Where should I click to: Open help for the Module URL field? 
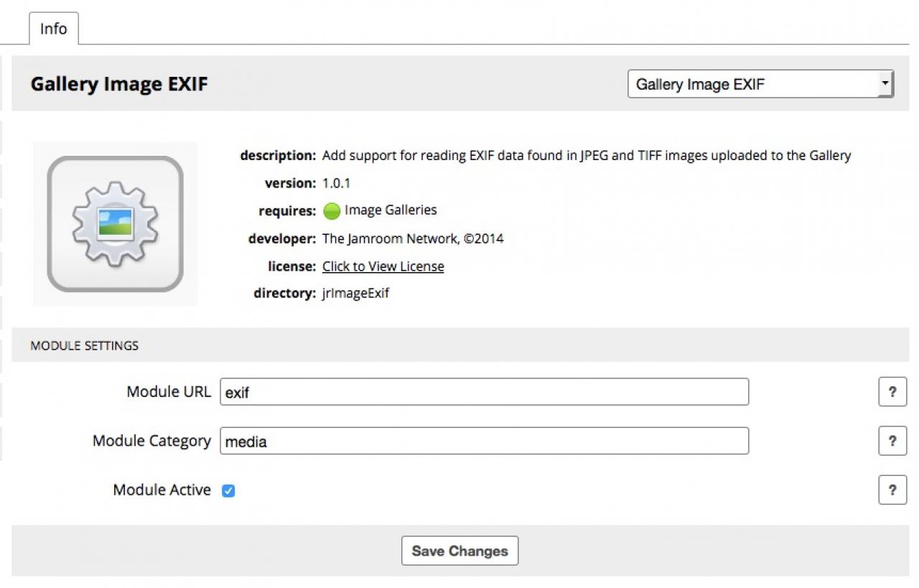(x=892, y=392)
